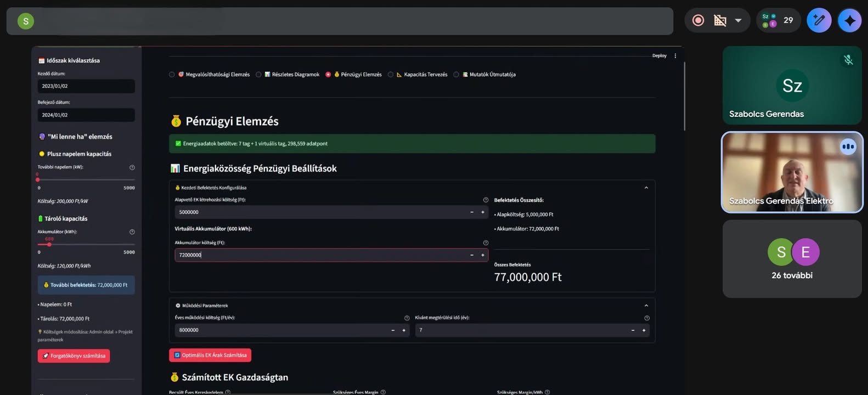Select Kapacitás Tervezés radio option
The width and height of the screenshot is (868, 395).
[x=391, y=75]
